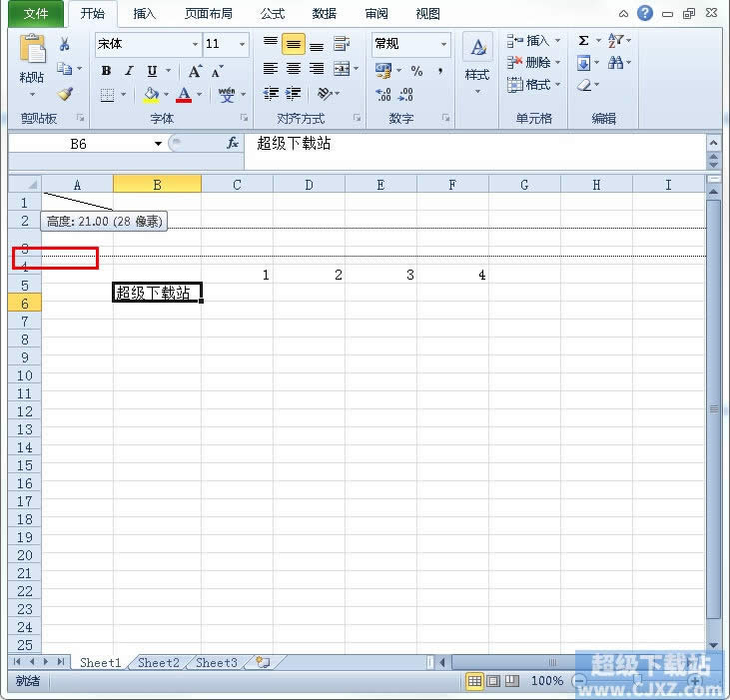The height and width of the screenshot is (700, 730).
Task: Expand the font color dropdown arrow
Action: (200, 95)
